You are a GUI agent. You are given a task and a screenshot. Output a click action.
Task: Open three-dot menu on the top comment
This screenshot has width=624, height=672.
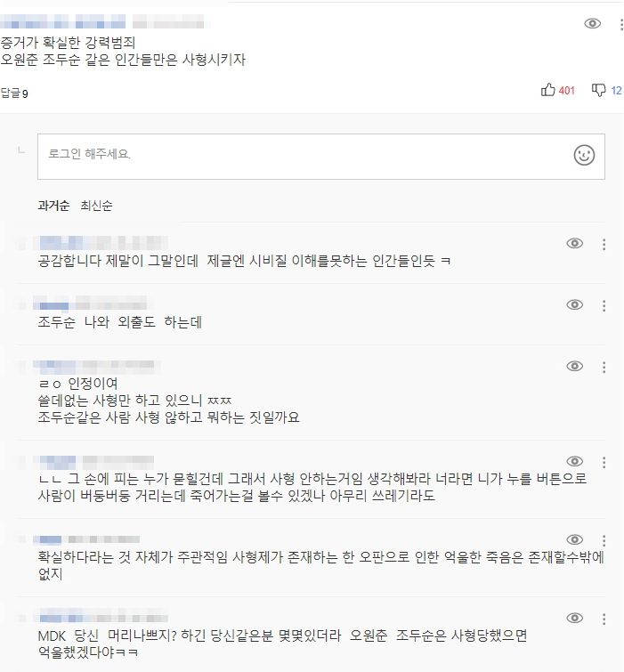(620, 24)
